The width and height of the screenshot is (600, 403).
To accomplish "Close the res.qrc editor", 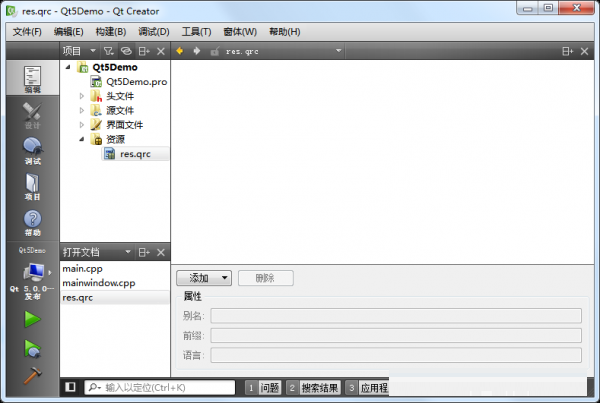I will click(x=584, y=51).
